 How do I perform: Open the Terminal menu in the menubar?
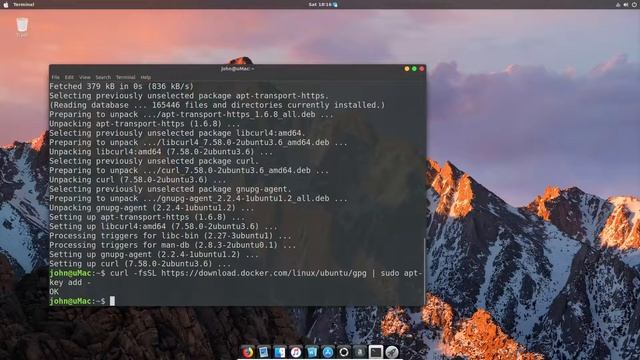[x=125, y=77]
